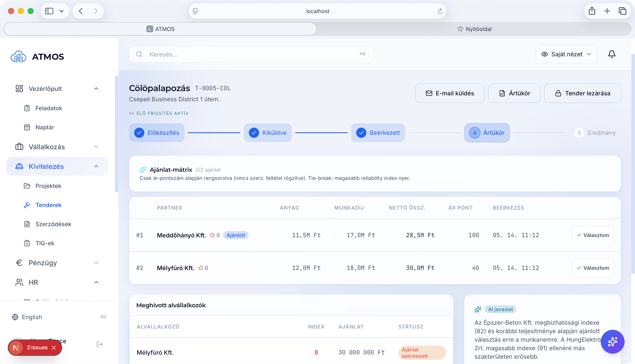Dismiss the 2 Issues badge with X
635x364 pixels.
pos(54,348)
